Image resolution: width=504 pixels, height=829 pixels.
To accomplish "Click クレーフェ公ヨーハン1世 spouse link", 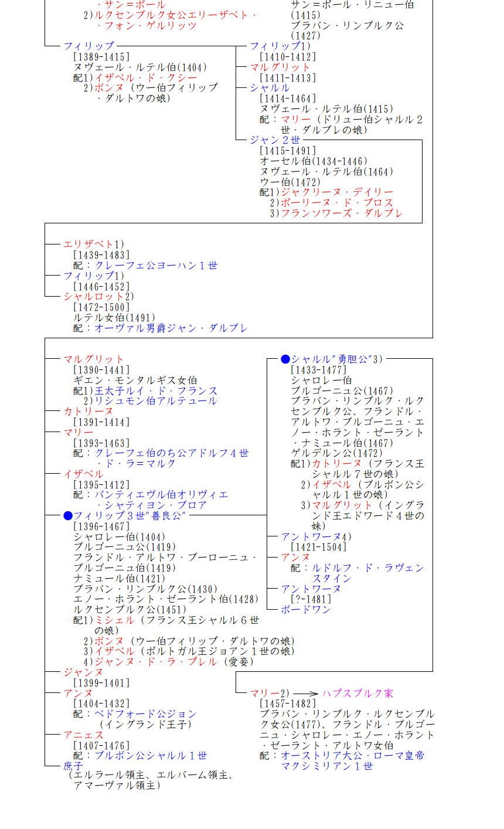I will coord(156,266).
